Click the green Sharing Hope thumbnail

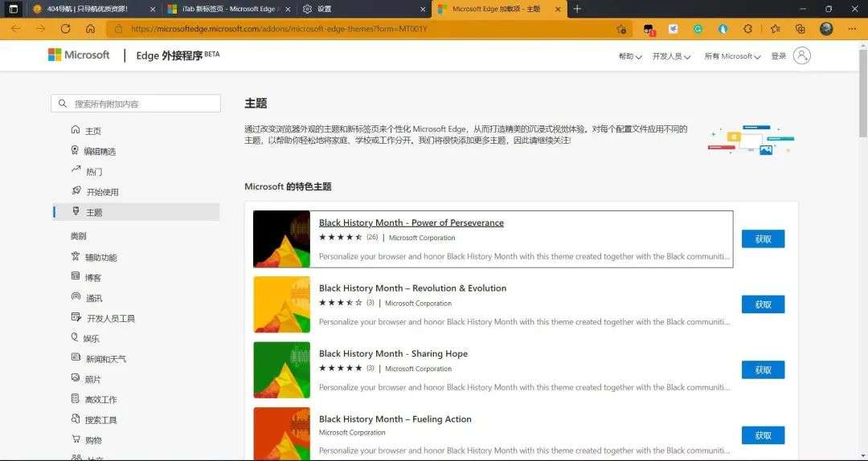coord(282,369)
